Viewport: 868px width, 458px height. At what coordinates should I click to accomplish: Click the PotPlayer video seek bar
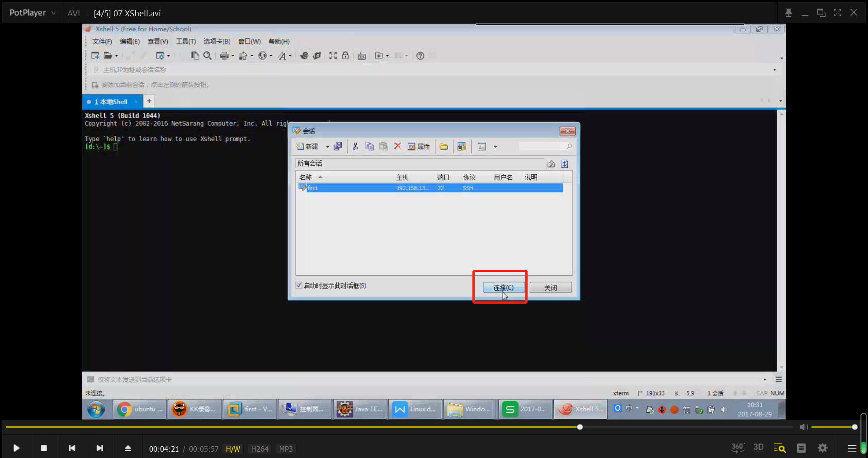[399, 427]
